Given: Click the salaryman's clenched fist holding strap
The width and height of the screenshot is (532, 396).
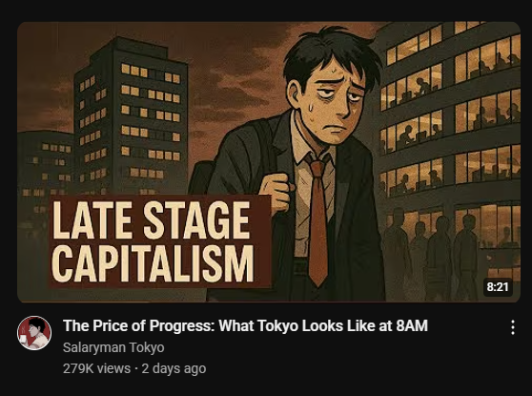Looking at the screenshot, I should click(x=277, y=192).
